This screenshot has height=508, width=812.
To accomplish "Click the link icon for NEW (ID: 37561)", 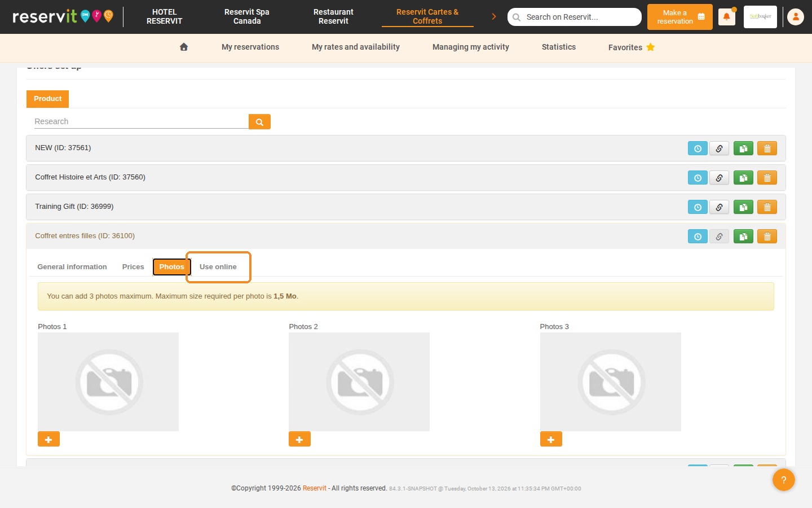I will point(719,148).
